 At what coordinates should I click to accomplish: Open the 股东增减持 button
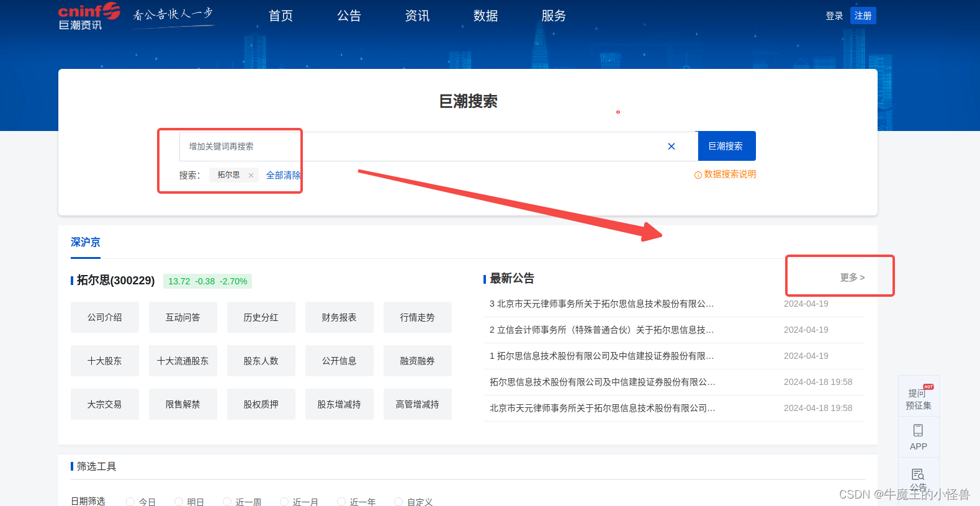pos(339,404)
